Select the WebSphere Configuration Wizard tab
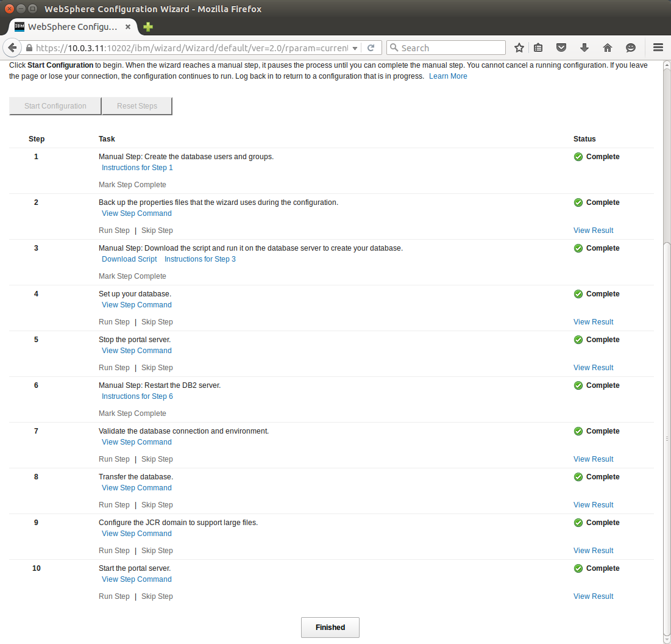Image resolution: width=671 pixels, height=644 pixels. (x=72, y=27)
